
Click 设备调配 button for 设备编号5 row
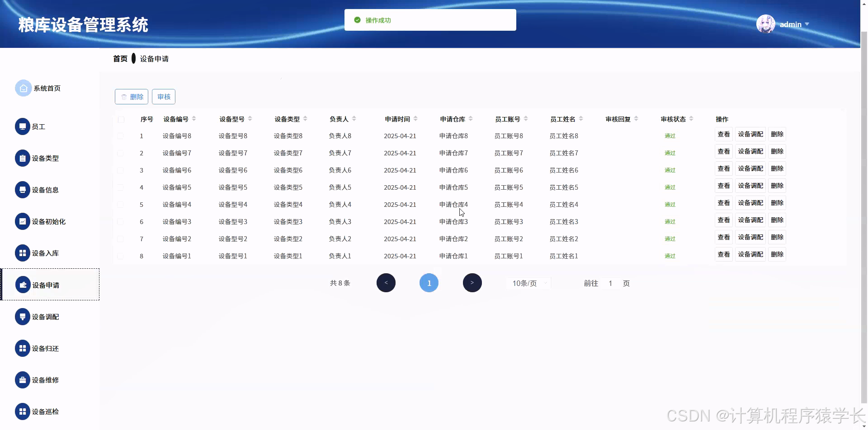click(x=750, y=186)
